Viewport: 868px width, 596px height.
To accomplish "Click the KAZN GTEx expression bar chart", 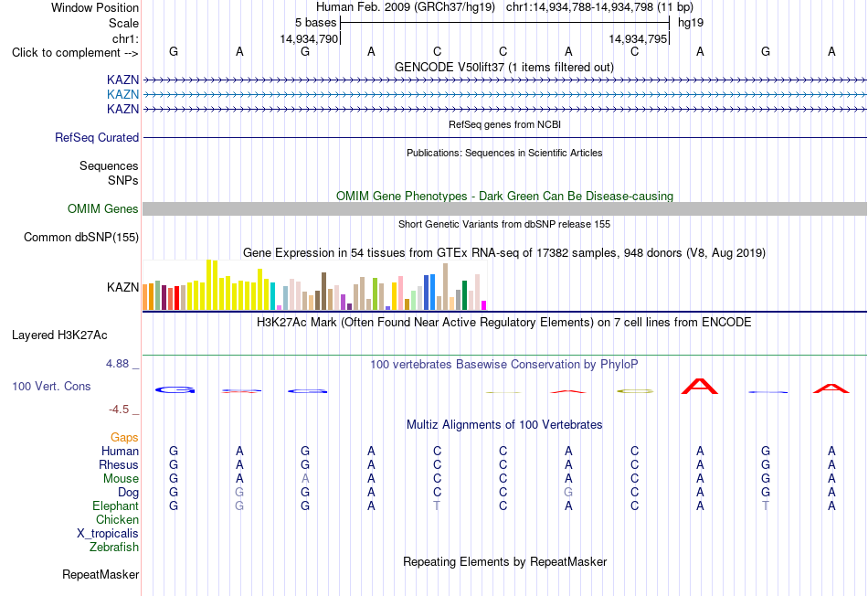I will click(x=314, y=284).
